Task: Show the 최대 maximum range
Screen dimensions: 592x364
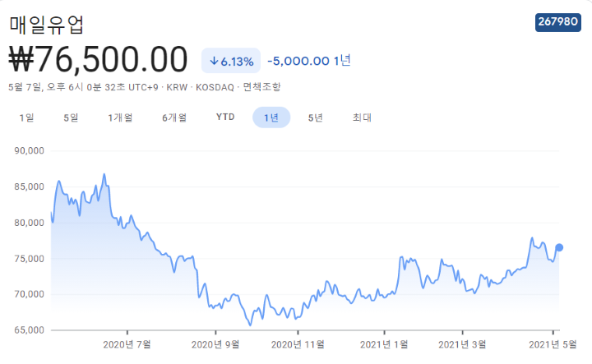Action: [x=362, y=117]
